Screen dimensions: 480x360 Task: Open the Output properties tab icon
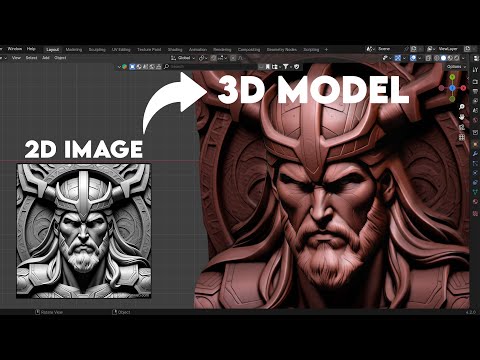(475, 91)
